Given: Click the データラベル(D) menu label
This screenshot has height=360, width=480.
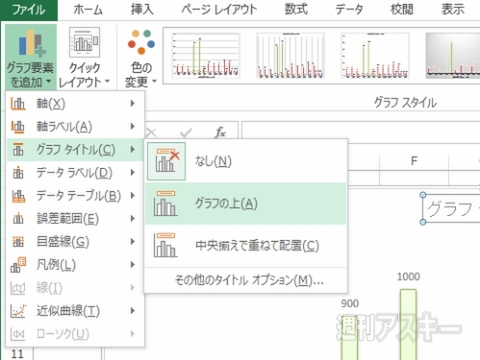Looking at the screenshot, I should pos(74,173).
